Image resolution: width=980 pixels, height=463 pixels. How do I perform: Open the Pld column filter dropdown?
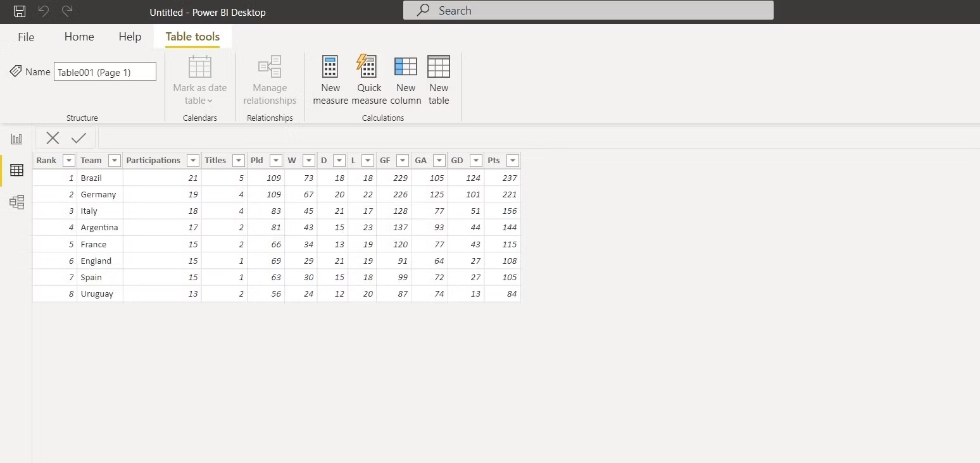[x=276, y=161]
